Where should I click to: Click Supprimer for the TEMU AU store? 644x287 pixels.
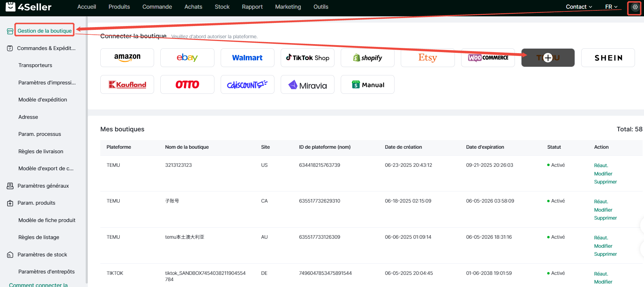pos(605,254)
